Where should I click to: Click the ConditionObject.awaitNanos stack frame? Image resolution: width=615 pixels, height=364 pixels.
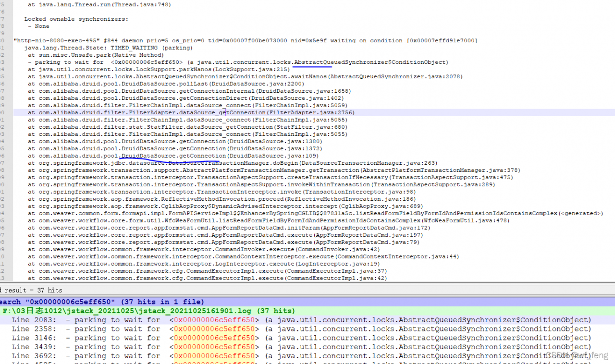245,76
